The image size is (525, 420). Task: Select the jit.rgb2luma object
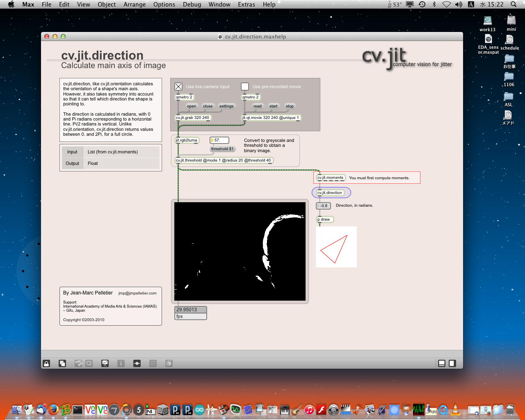(187, 140)
